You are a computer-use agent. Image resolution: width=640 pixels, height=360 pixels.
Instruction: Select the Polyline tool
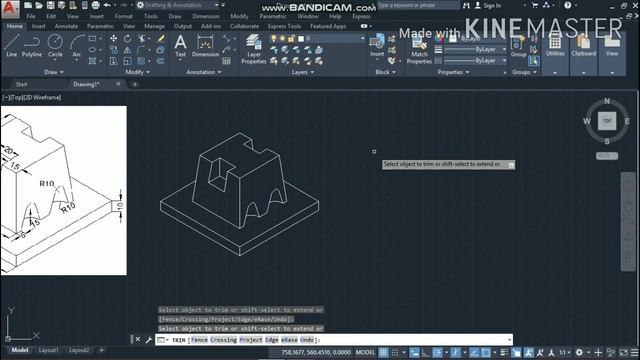click(31, 46)
